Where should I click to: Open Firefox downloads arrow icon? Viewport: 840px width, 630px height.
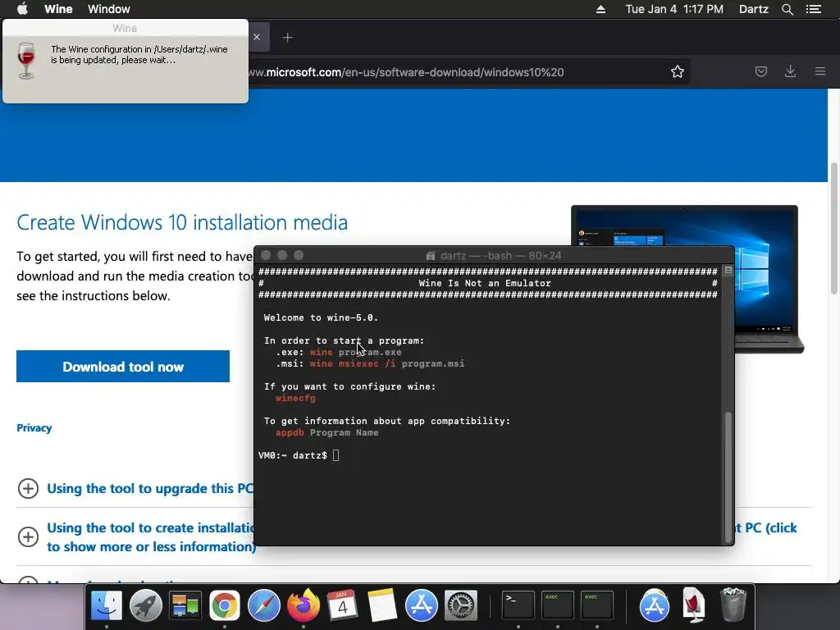pyautogui.click(x=790, y=71)
